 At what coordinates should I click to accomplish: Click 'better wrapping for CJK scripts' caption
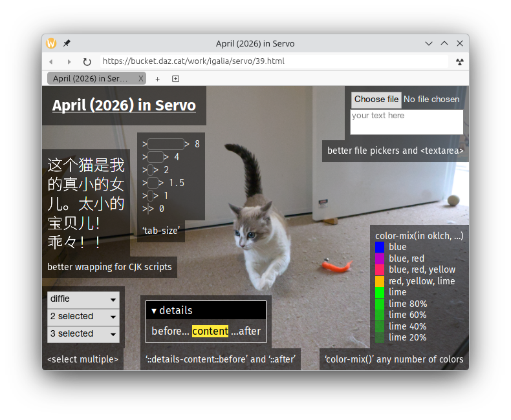pyautogui.click(x=109, y=267)
